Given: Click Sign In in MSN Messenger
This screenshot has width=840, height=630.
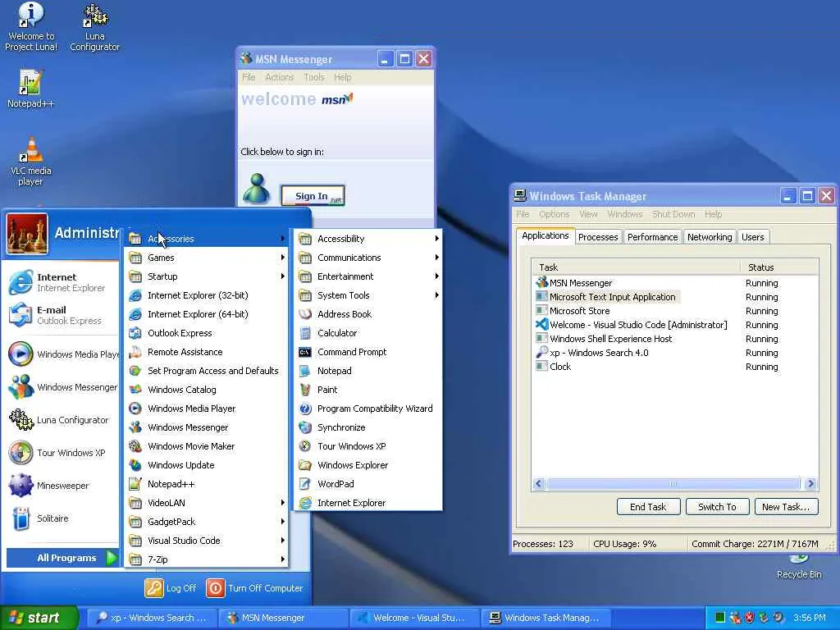Looking at the screenshot, I should point(313,196).
